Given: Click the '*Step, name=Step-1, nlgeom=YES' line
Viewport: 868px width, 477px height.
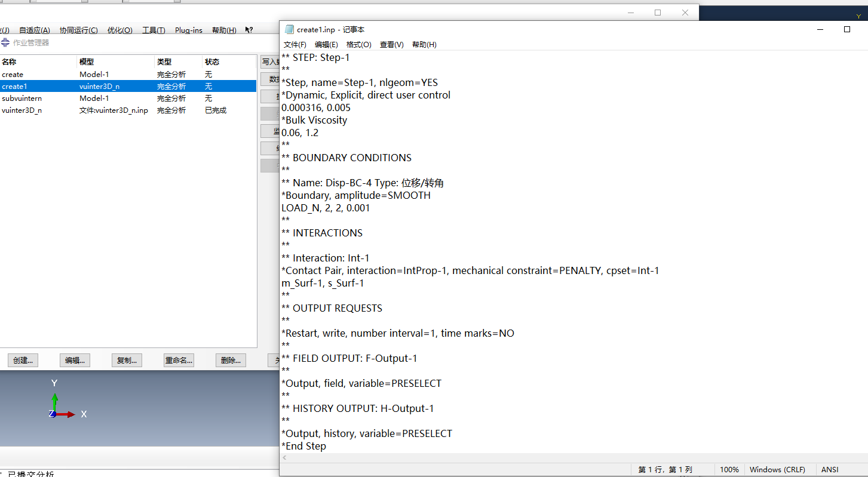Looking at the screenshot, I should [x=360, y=82].
